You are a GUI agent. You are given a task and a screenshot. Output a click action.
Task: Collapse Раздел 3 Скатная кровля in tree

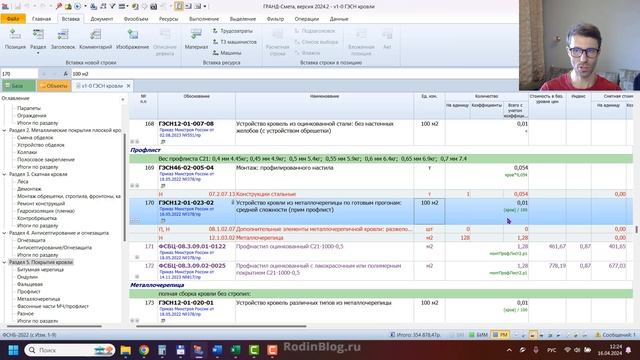click(x=4, y=174)
